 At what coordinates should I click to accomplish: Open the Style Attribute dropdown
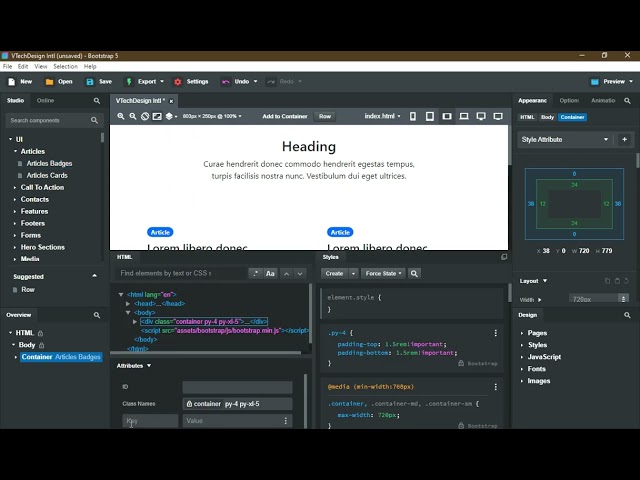pos(565,140)
